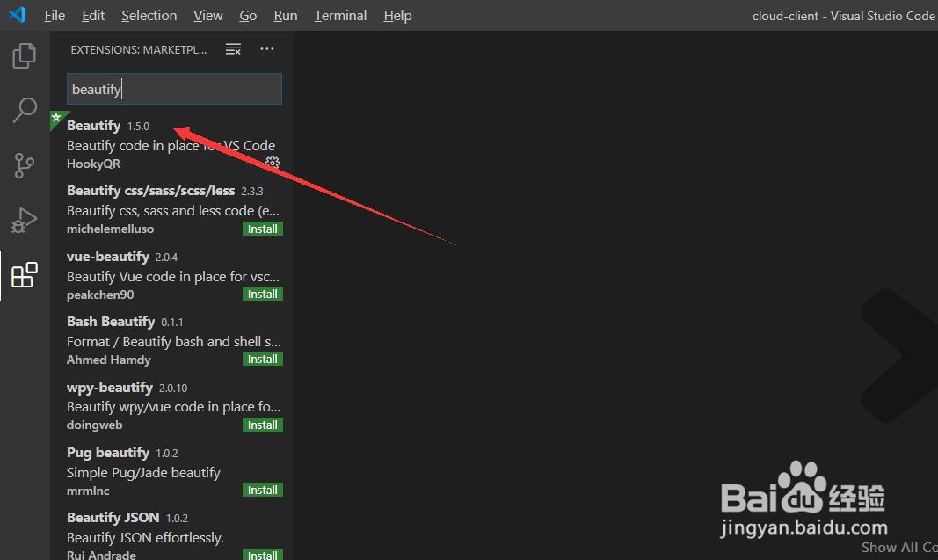Image resolution: width=938 pixels, height=560 pixels.
Task: Install the Bash Beautify extension
Action: [263, 360]
